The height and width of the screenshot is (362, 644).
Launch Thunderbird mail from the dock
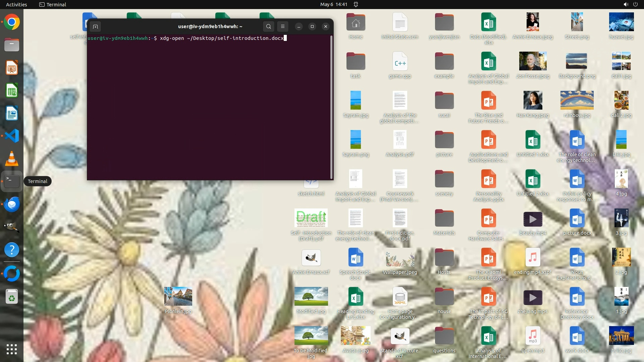click(x=12, y=204)
